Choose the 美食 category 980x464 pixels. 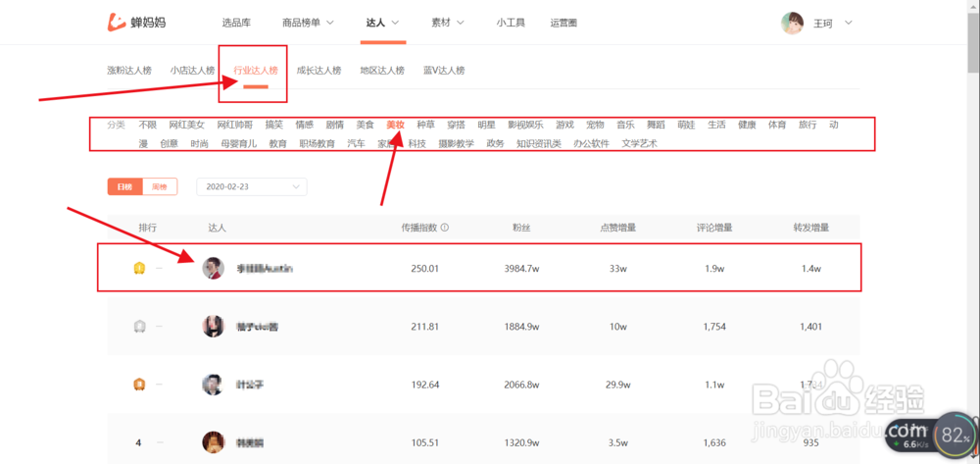[365, 125]
